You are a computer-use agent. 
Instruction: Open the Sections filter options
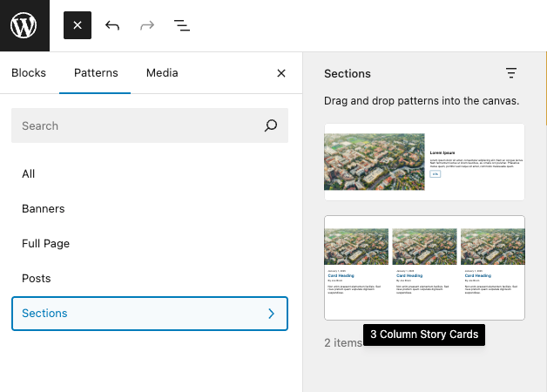click(x=511, y=73)
